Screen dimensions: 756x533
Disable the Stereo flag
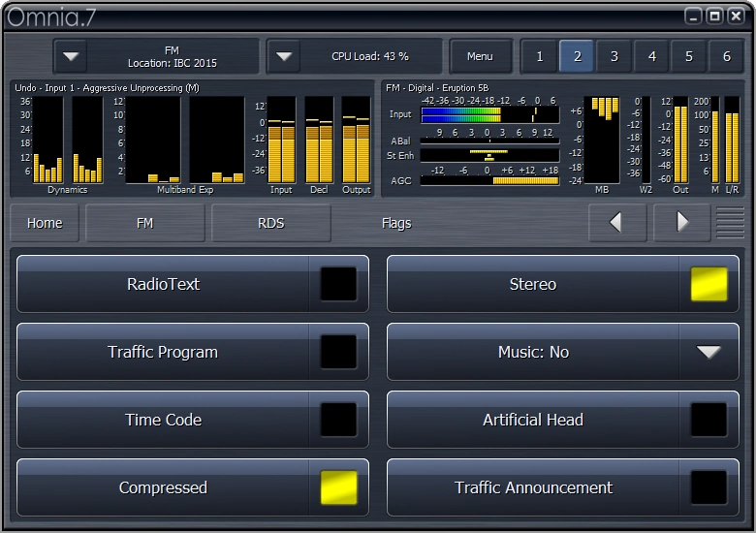tap(563, 284)
